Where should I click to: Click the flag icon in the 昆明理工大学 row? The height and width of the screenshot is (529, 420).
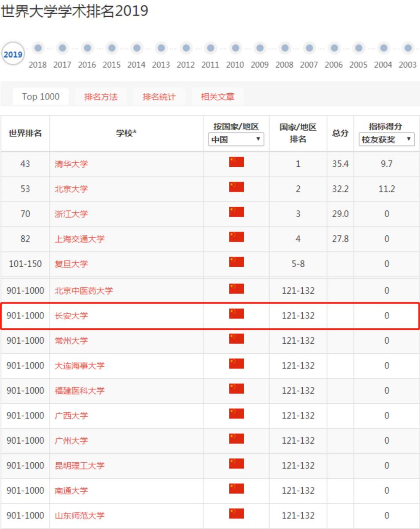pos(236,465)
